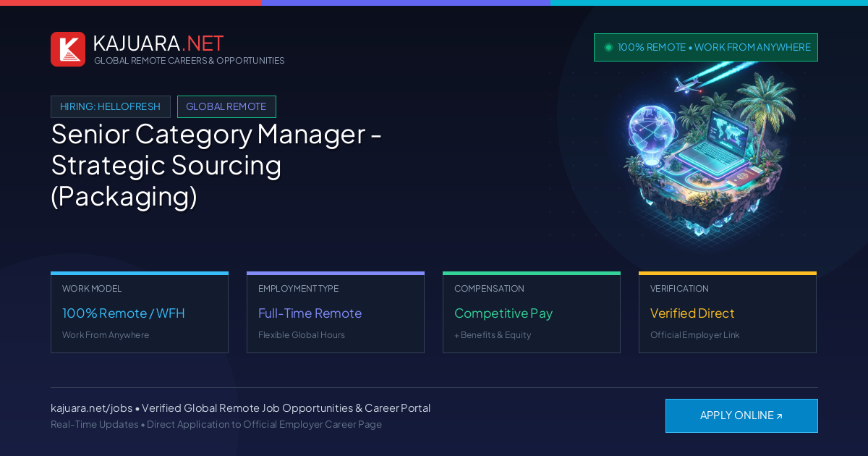Click the VERIFICATION card heading

point(679,289)
